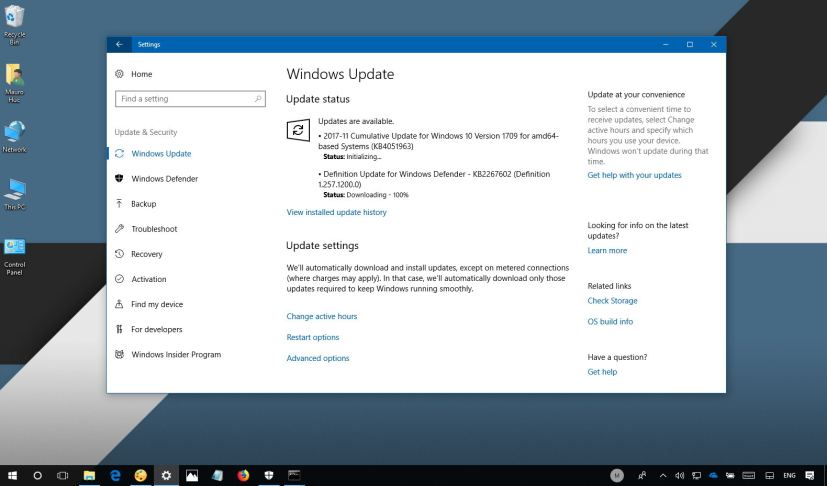Select Windows Update in sidebar
Image resolution: width=827 pixels, height=486 pixels.
click(x=161, y=154)
